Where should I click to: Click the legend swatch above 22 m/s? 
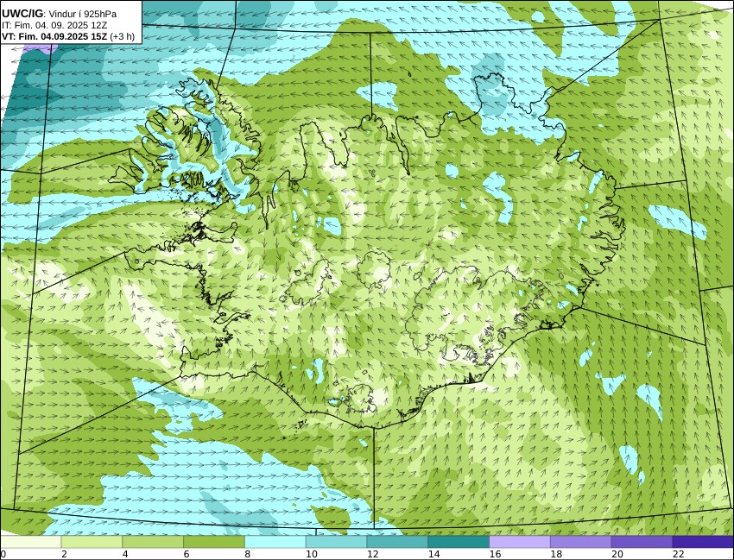(x=703, y=542)
